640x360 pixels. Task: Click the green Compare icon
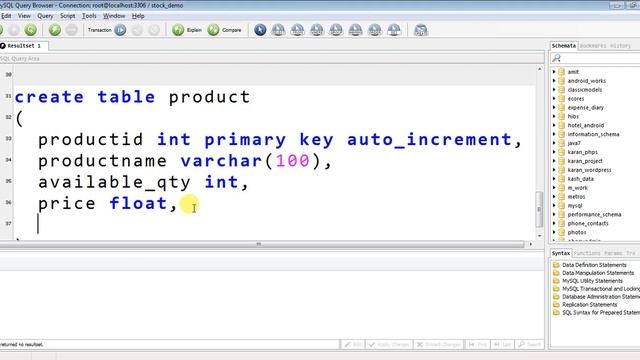tap(213, 30)
